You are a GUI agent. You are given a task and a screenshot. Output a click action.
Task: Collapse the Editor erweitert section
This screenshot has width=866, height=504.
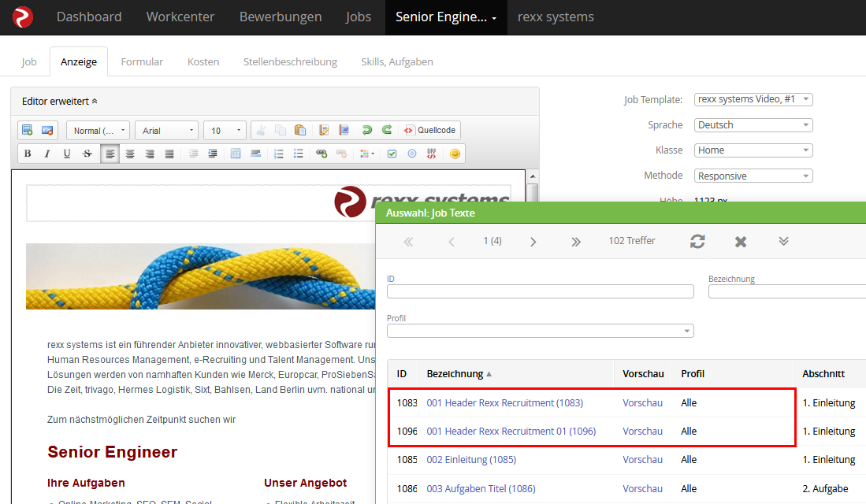coord(60,101)
